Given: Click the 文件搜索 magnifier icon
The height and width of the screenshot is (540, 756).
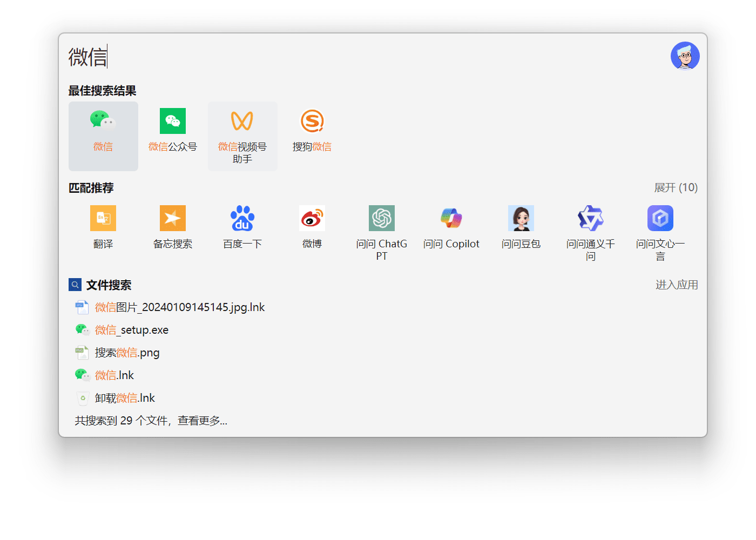Looking at the screenshot, I should coord(75,285).
